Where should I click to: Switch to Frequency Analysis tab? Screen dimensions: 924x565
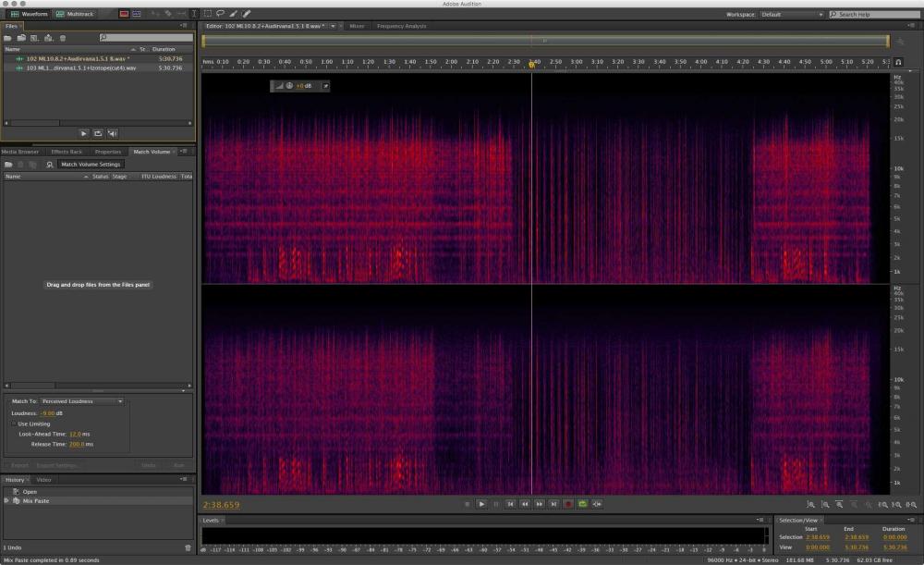coord(402,26)
